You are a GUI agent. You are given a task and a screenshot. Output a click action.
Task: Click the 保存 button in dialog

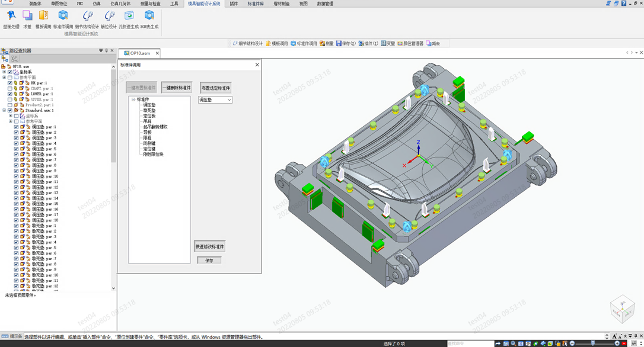(209, 261)
